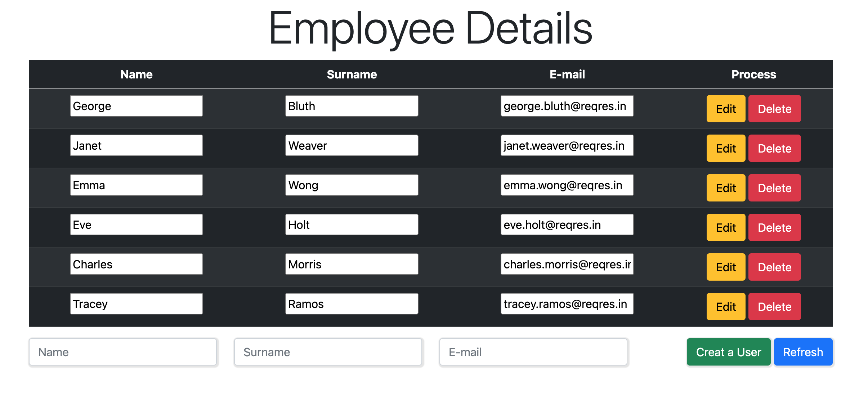
Task: Click the Weaver surname field
Action: coord(352,145)
